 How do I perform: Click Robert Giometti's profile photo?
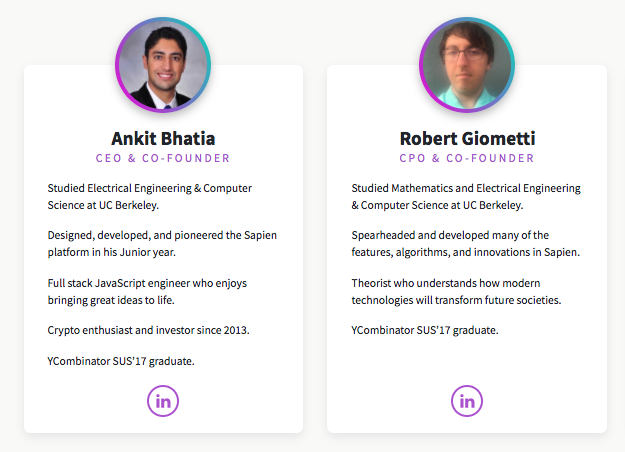coord(467,66)
